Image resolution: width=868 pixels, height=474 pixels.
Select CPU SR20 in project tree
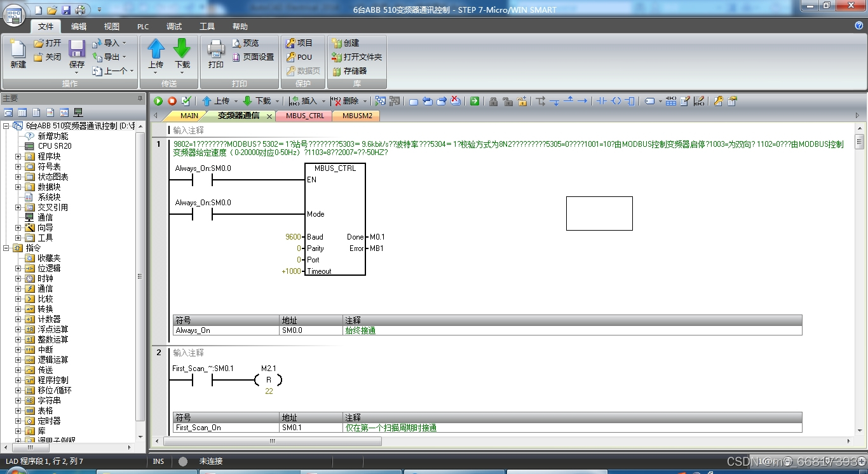pyautogui.click(x=55, y=146)
